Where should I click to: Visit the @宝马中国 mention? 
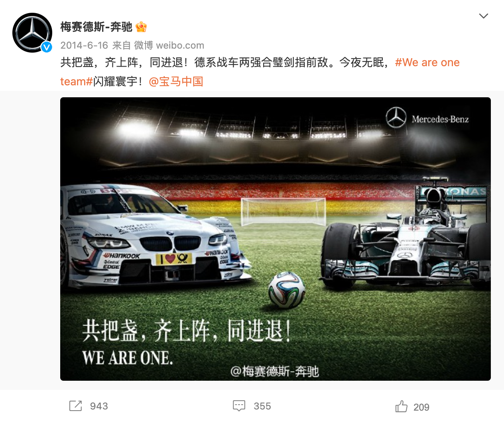[176, 82]
